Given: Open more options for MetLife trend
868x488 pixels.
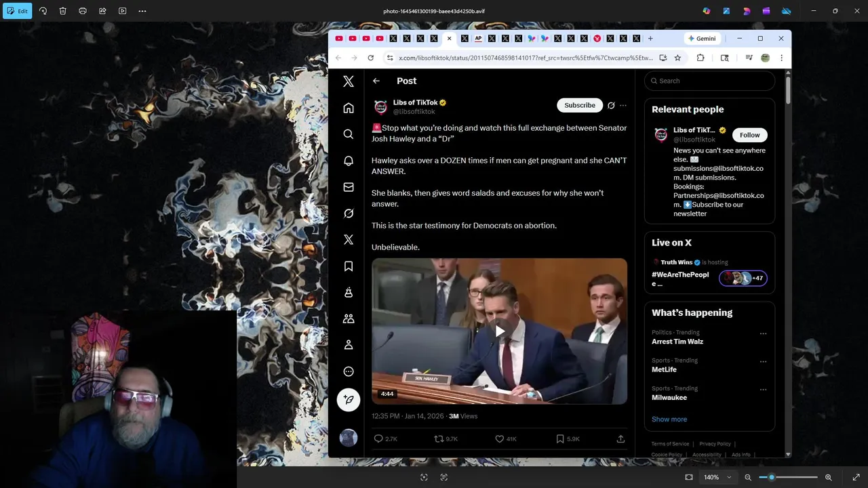Looking at the screenshot, I should pos(763,362).
